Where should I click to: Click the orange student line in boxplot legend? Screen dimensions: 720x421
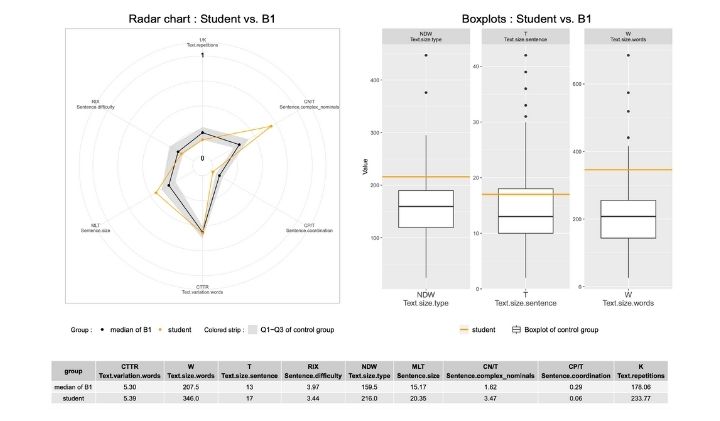[x=467, y=328]
